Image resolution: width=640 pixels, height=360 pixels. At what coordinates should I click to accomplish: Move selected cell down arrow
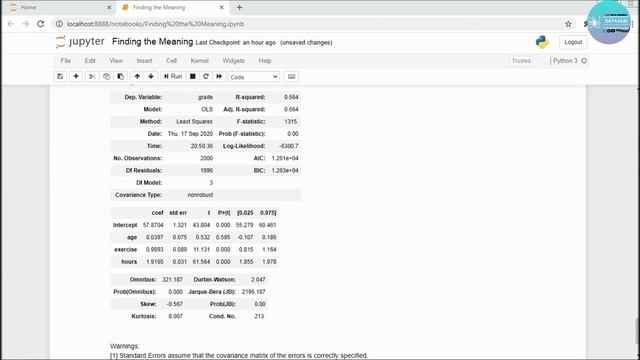pyautogui.click(x=151, y=76)
